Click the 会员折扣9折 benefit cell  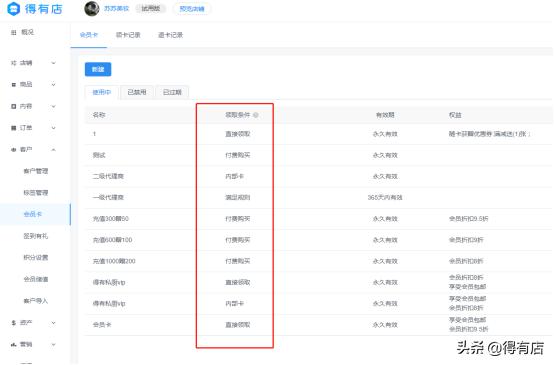pos(466,240)
